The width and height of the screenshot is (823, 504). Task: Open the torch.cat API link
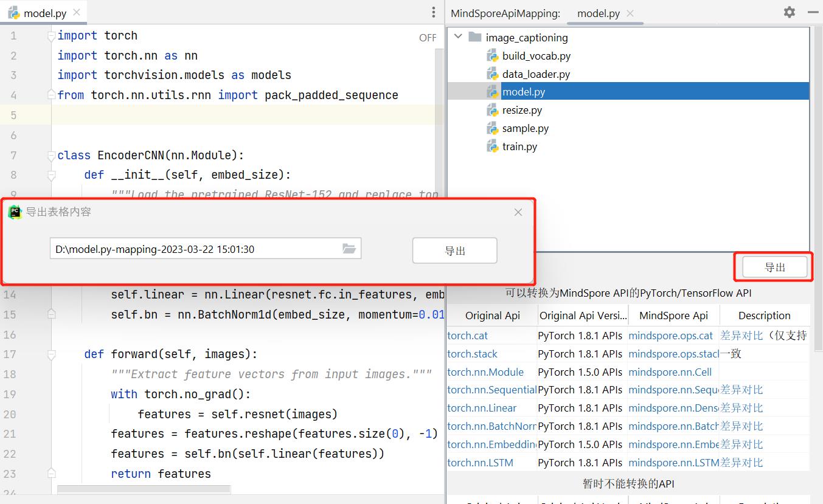pyautogui.click(x=467, y=336)
